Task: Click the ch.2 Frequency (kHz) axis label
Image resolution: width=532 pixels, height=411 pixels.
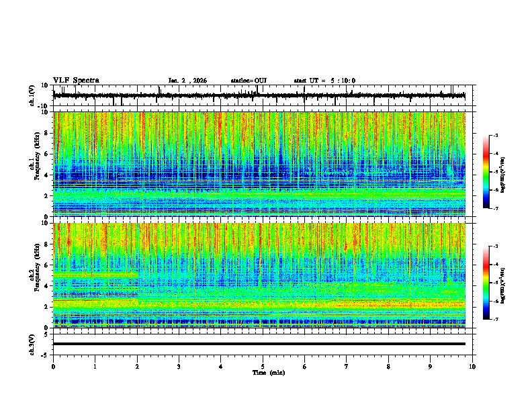Action: (x=36, y=267)
